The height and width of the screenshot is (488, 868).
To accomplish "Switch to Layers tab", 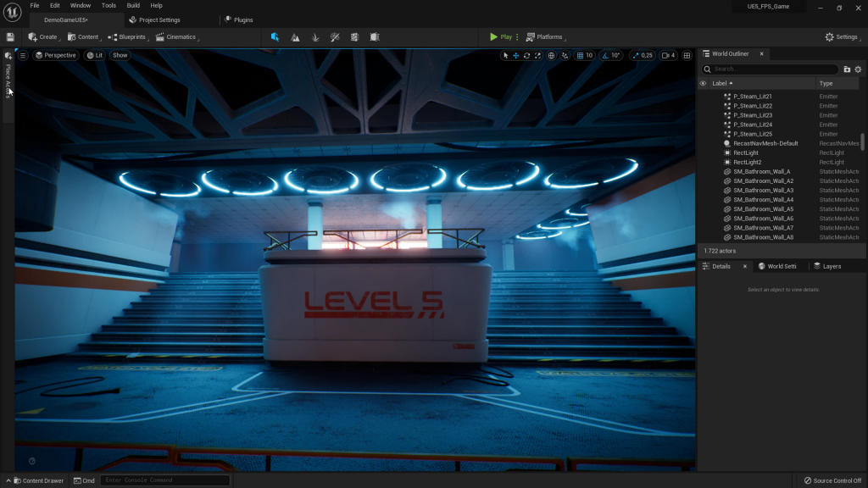I will pos(827,266).
